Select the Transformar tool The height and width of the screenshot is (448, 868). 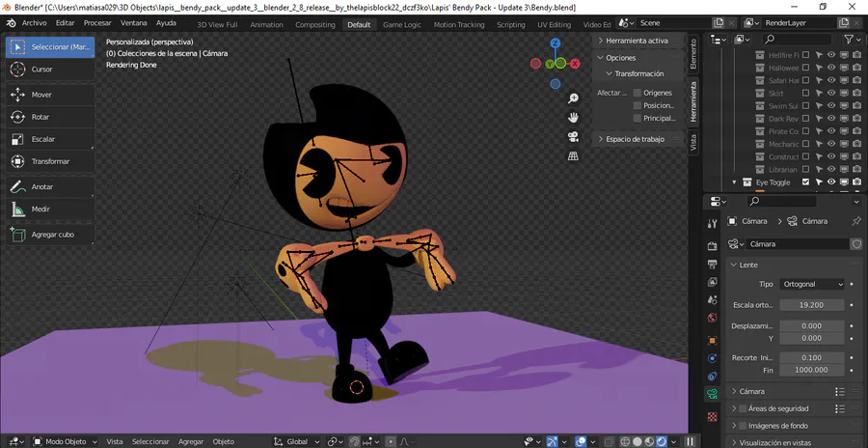[50, 161]
